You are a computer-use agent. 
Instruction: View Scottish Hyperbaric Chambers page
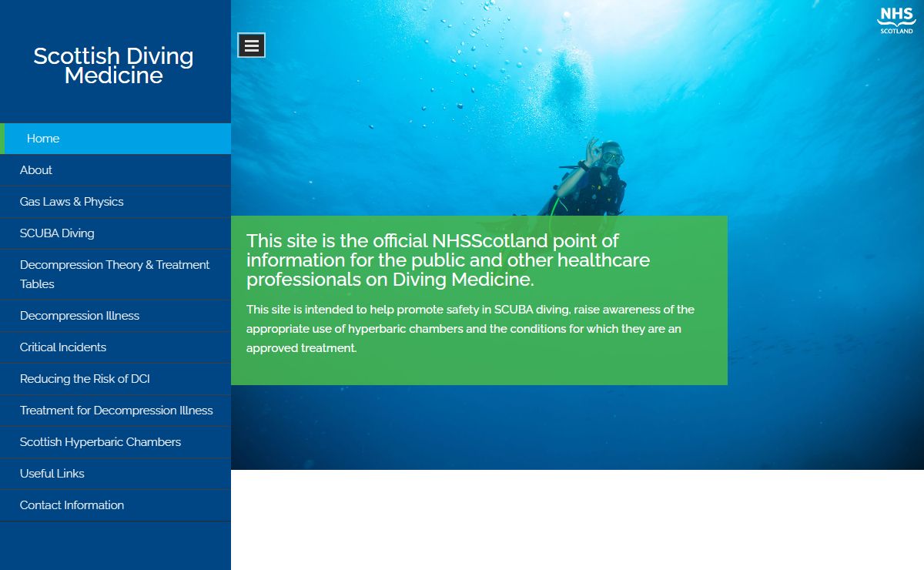(x=115, y=442)
